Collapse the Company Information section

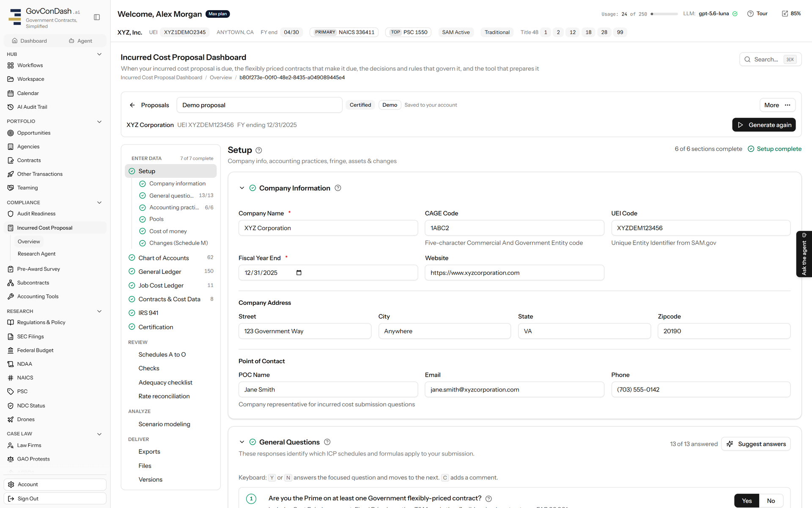click(242, 188)
